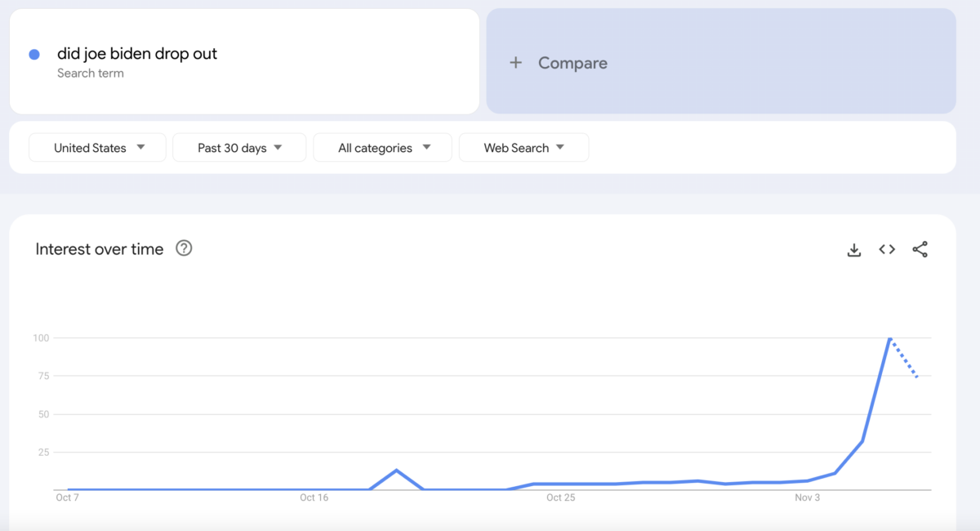Screen dimensions: 980x531
Task: Click the Interest over time heading
Action: click(100, 249)
